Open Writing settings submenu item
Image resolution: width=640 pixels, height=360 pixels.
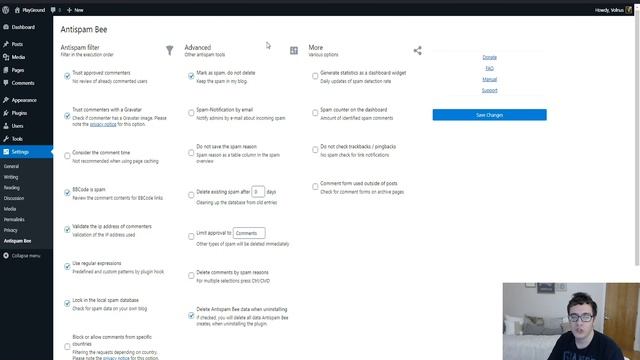coord(11,177)
